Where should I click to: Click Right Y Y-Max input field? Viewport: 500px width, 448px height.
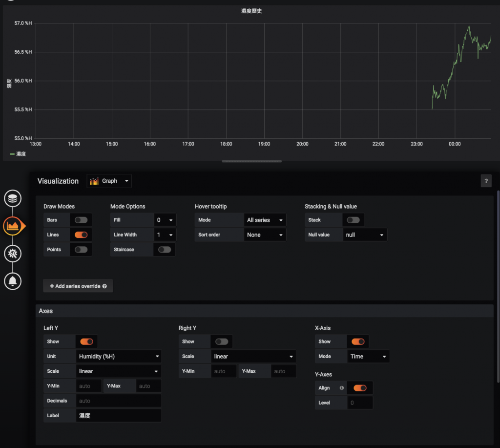284,371
